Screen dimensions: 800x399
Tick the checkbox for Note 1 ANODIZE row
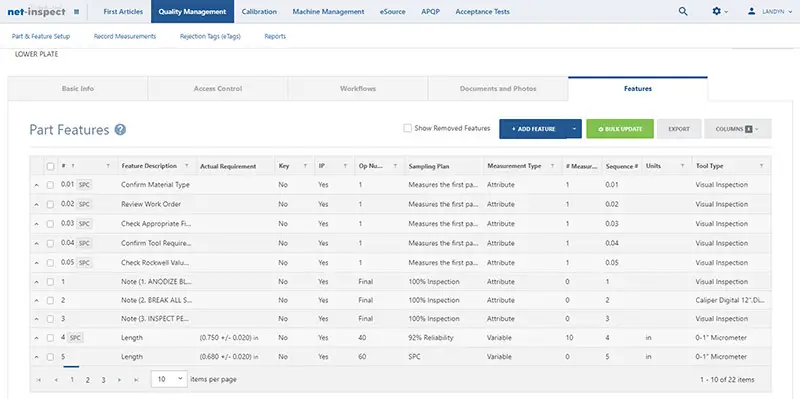(50, 282)
